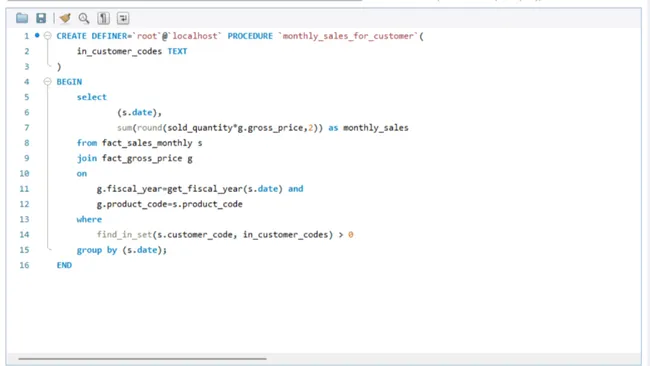The height and width of the screenshot is (366, 650).
Task: Click the sum(round( expression on line 7
Action: [142, 128]
